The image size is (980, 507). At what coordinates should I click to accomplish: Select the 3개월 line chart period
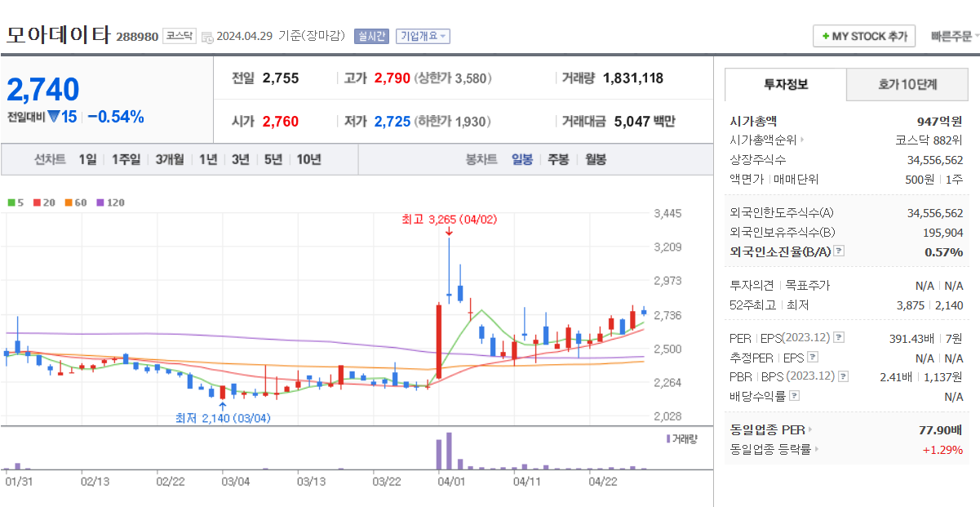click(x=170, y=159)
